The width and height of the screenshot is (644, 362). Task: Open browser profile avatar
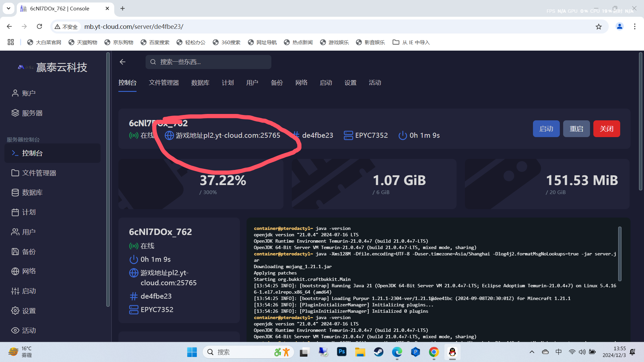pos(620,26)
